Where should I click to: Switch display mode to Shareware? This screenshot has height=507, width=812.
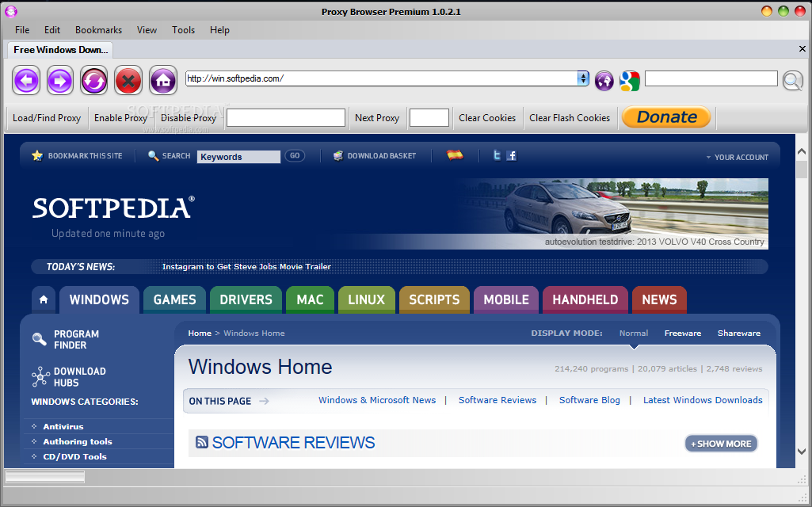coord(739,333)
